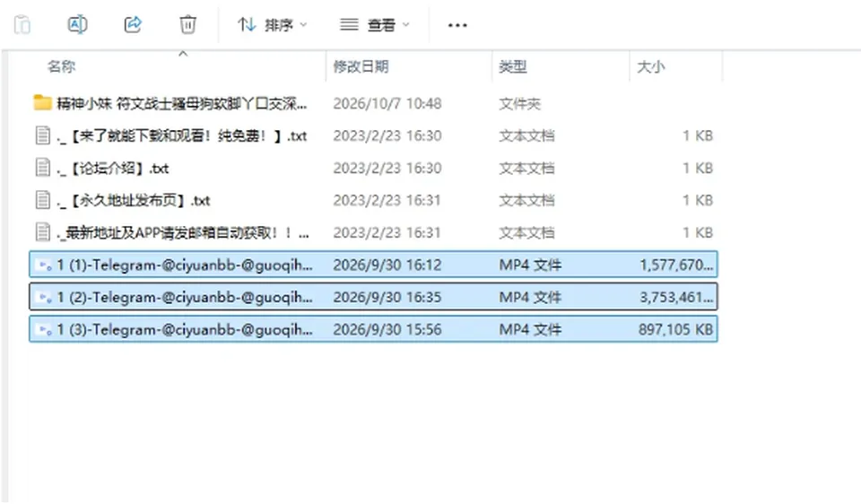
Task: Click the video icon of 1 (3)-Telegram MP4
Action: click(43, 329)
